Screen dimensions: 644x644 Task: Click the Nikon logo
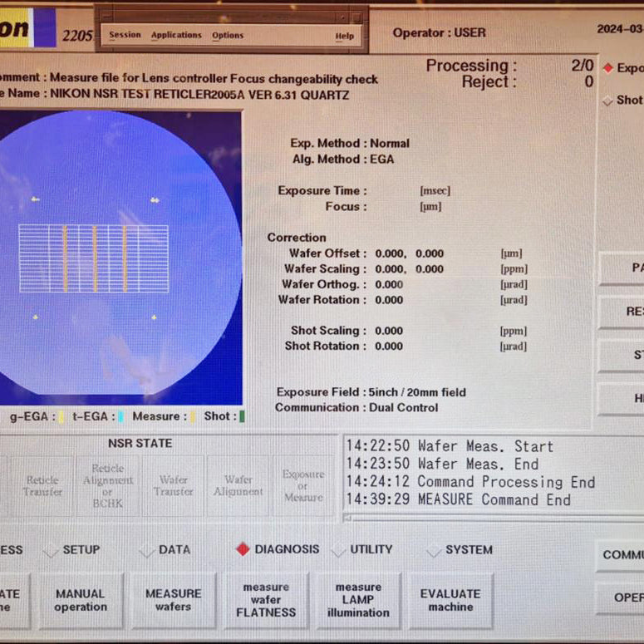point(27,28)
